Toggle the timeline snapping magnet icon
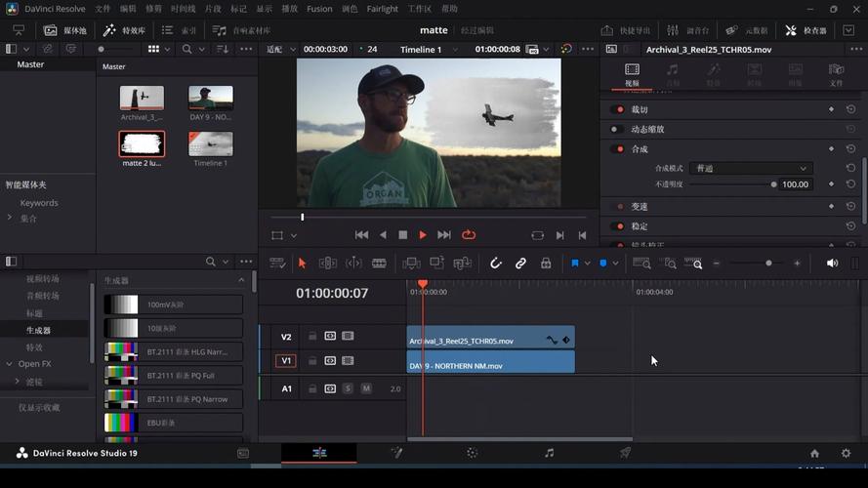Image resolution: width=868 pixels, height=488 pixels. click(495, 264)
